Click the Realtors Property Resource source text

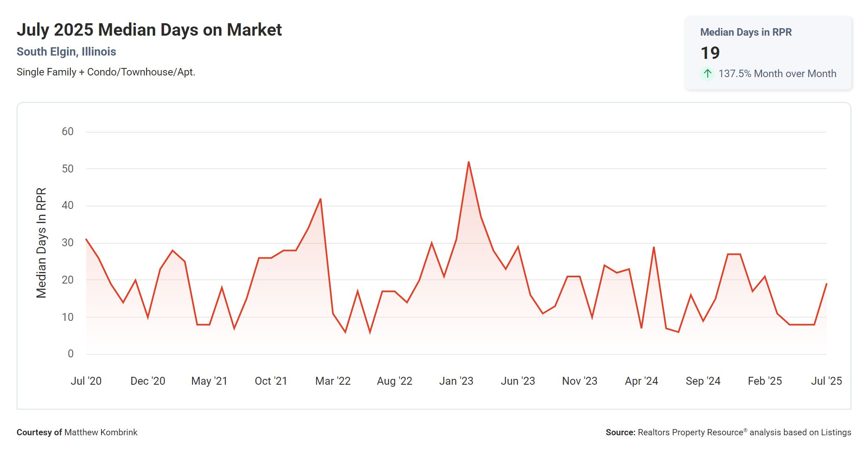(x=690, y=432)
